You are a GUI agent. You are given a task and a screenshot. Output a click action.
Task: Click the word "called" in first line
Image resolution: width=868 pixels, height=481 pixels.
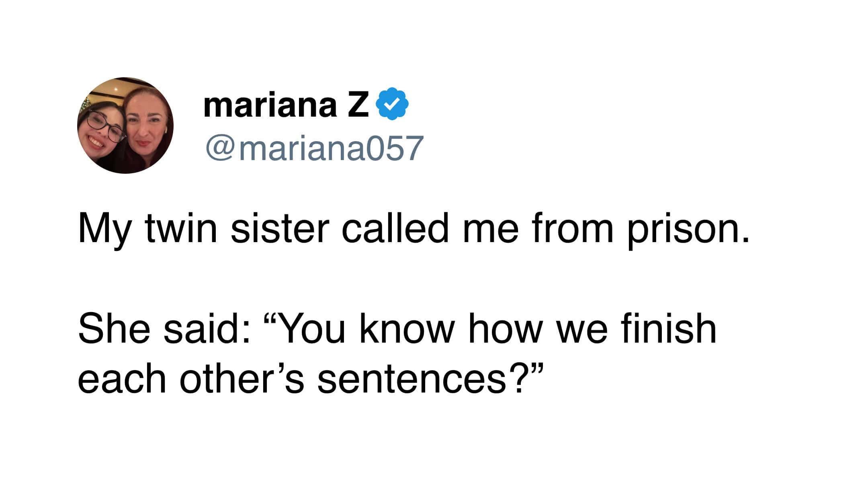395,228
